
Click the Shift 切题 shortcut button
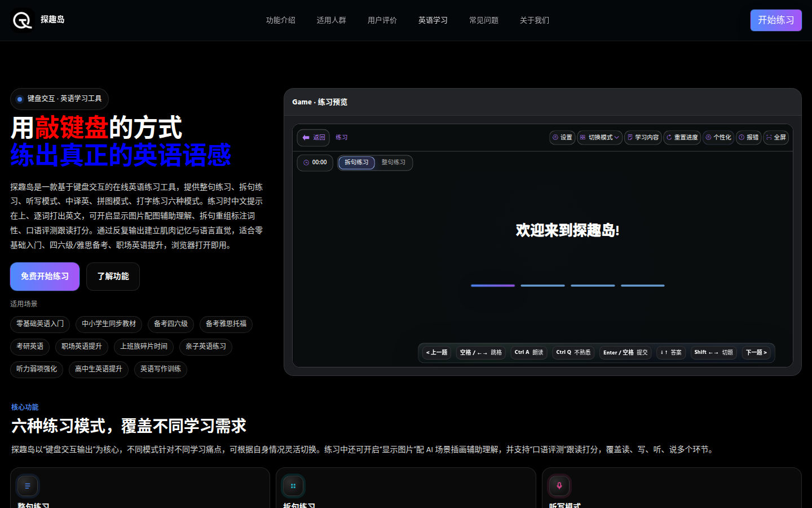714,353
